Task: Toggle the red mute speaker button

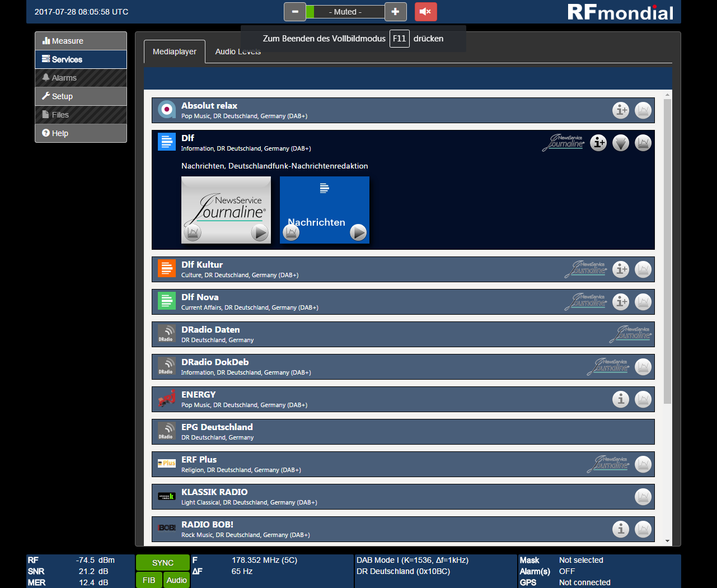Action: pyautogui.click(x=425, y=12)
